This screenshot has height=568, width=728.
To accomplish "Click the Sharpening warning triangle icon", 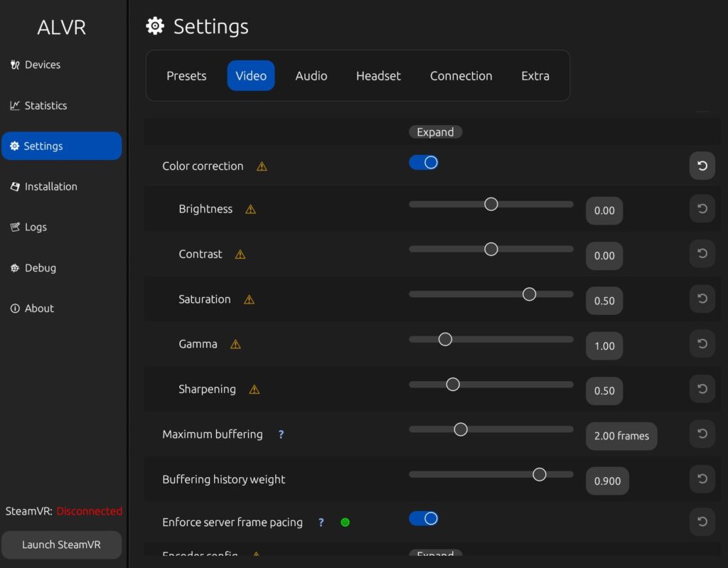I will pos(254,390).
